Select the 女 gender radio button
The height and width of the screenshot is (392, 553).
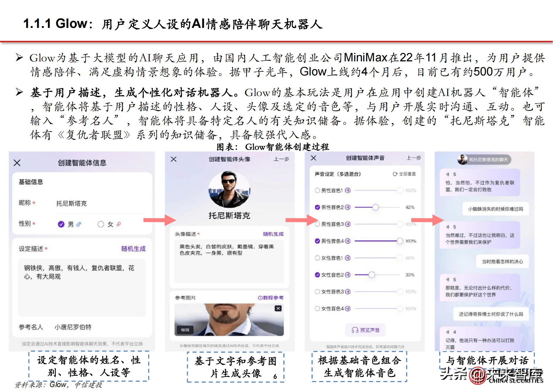[x=101, y=224]
